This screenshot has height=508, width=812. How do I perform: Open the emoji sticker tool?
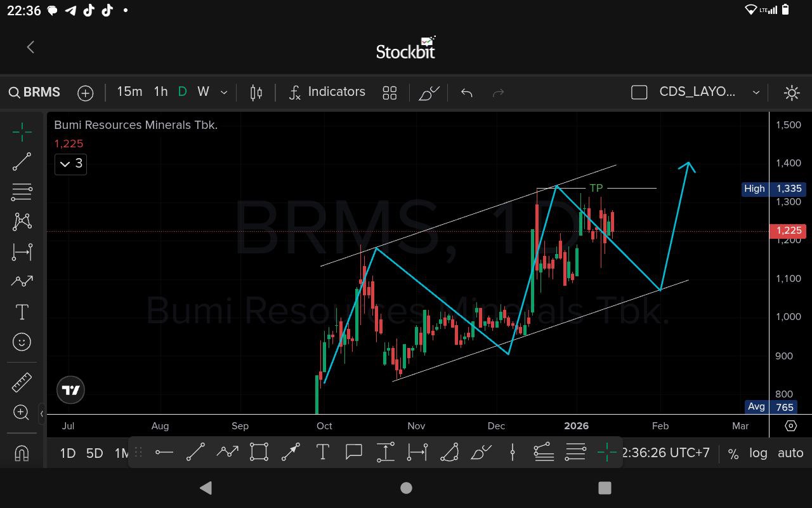click(x=22, y=342)
